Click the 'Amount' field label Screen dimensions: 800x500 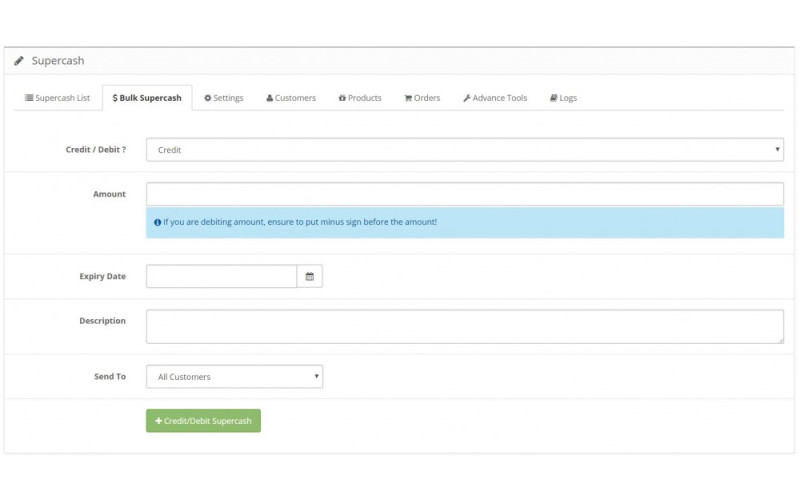pyautogui.click(x=109, y=194)
